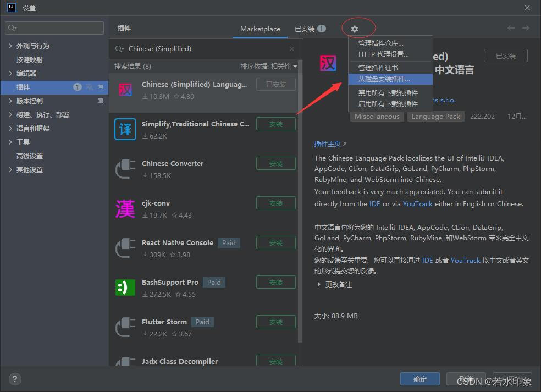Click the 已安装 button in the language pack row
Screen dimensions: 541x392
pos(275,85)
